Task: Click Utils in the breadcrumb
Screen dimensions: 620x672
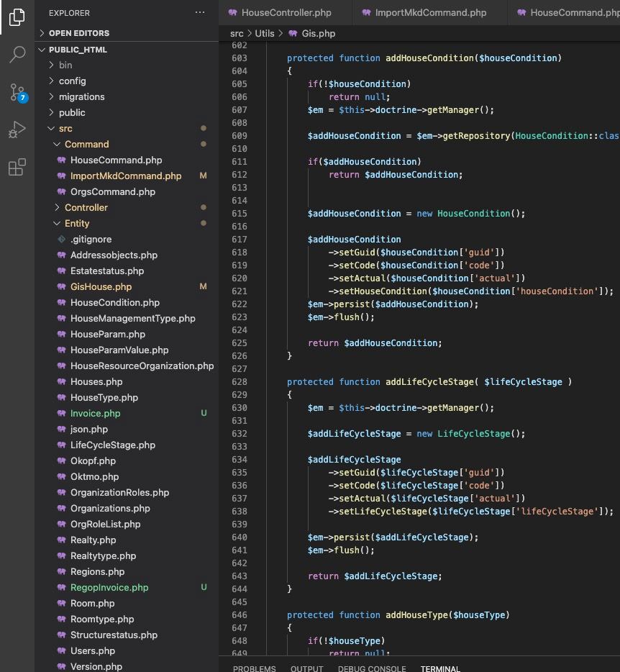Action: coord(265,33)
